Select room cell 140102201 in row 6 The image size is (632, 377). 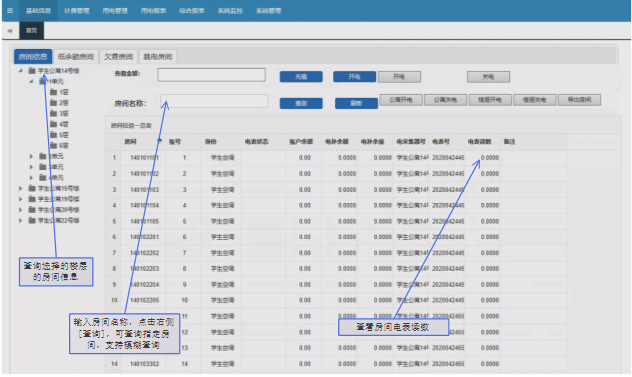(144, 237)
